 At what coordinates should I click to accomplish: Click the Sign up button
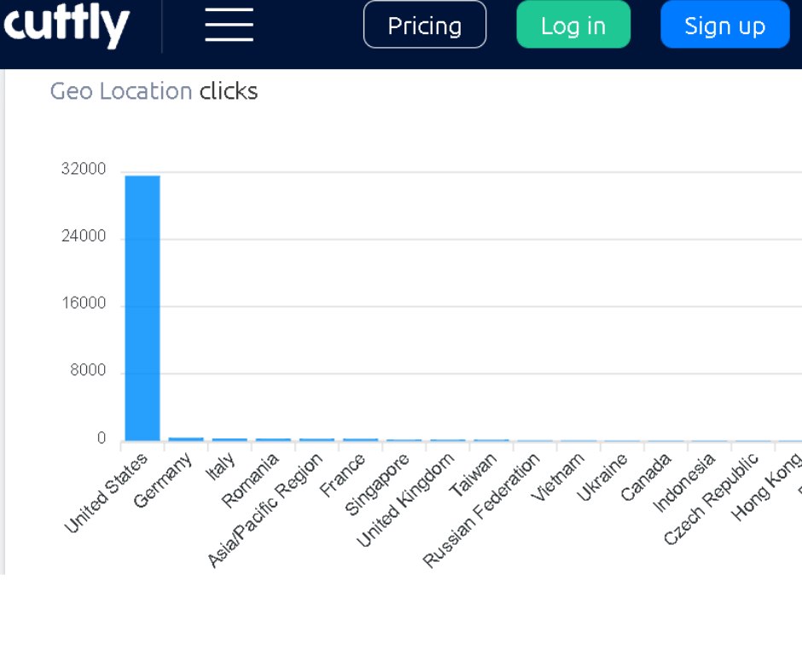(x=724, y=26)
